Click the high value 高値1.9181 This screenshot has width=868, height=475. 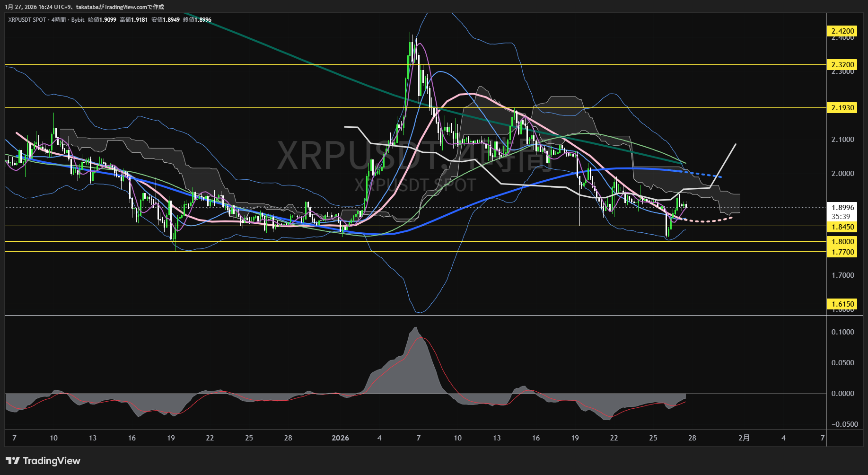(134, 20)
